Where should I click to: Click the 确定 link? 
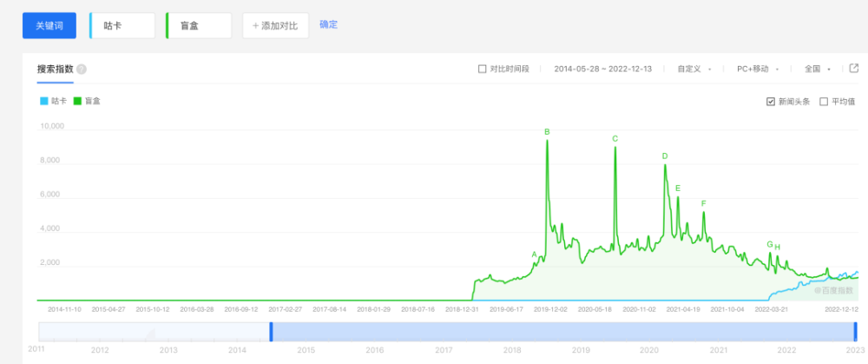[329, 24]
